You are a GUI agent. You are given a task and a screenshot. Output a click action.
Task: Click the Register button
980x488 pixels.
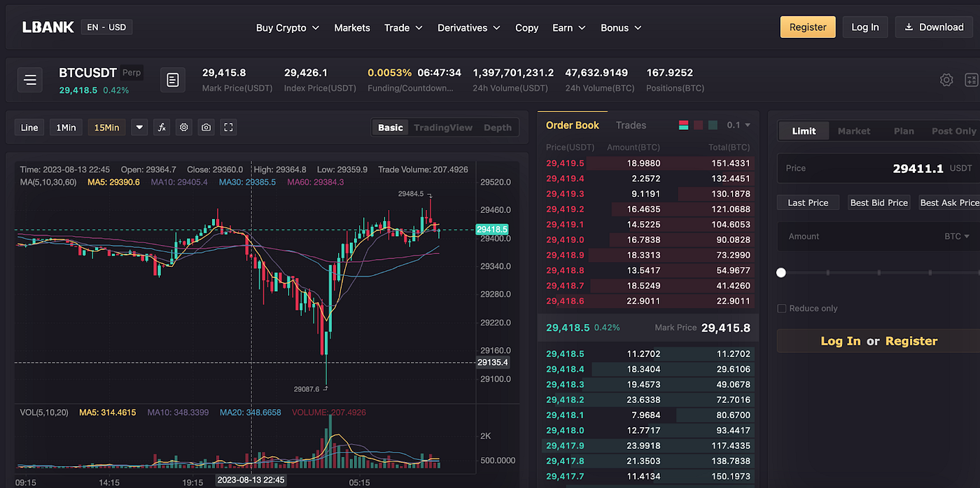[807, 26]
